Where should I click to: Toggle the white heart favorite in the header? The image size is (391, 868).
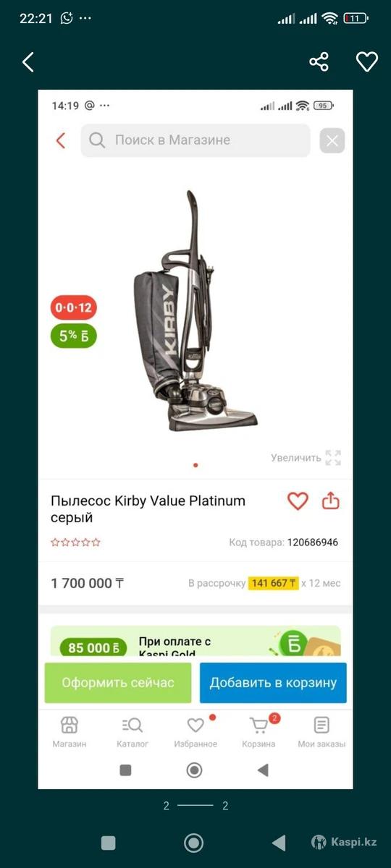(x=367, y=61)
